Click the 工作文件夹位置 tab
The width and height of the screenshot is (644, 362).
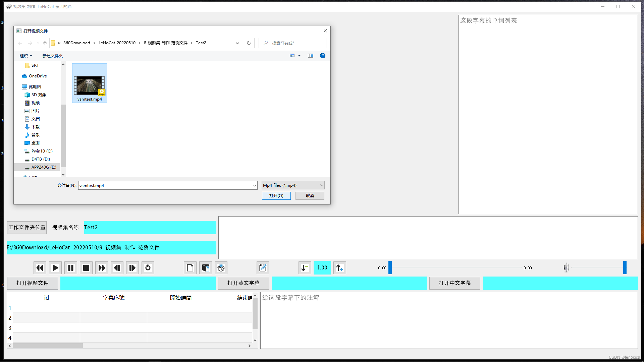(x=26, y=227)
